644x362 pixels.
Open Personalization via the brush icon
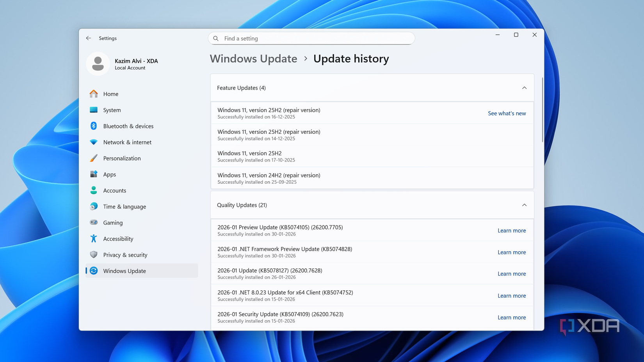point(94,158)
